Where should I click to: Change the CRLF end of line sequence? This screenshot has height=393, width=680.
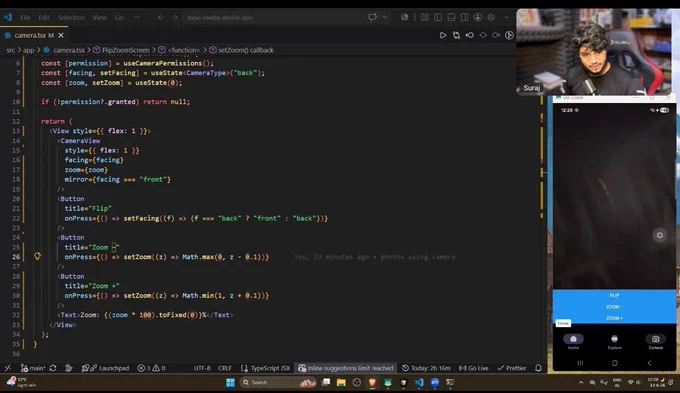point(225,368)
